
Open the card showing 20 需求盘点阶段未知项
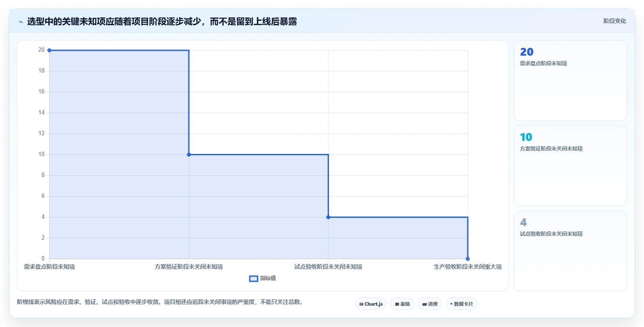coord(570,80)
